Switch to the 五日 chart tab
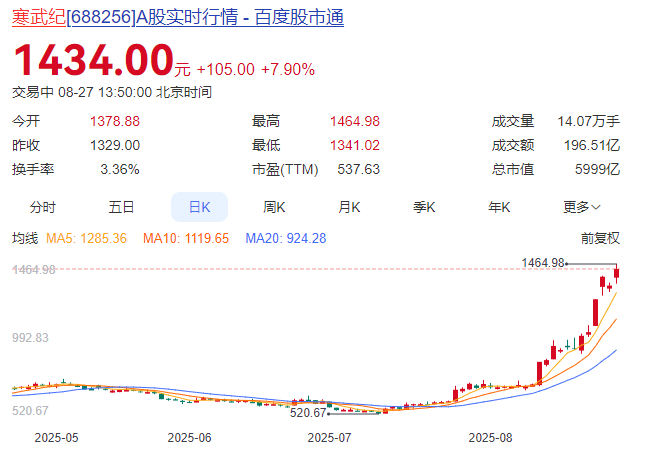The image size is (647, 452). tap(121, 207)
